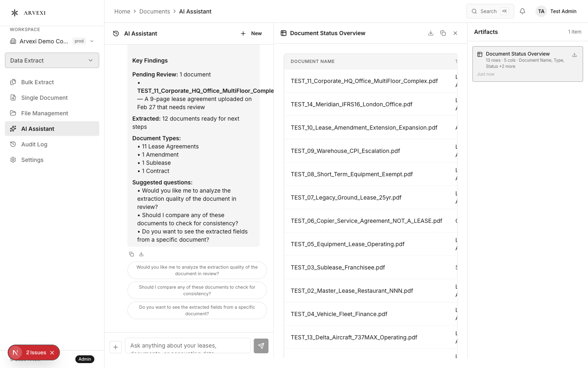Click the 'Should I compare documents' suggestion
This screenshot has height=368, width=588.
pyautogui.click(x=197, y=290)
